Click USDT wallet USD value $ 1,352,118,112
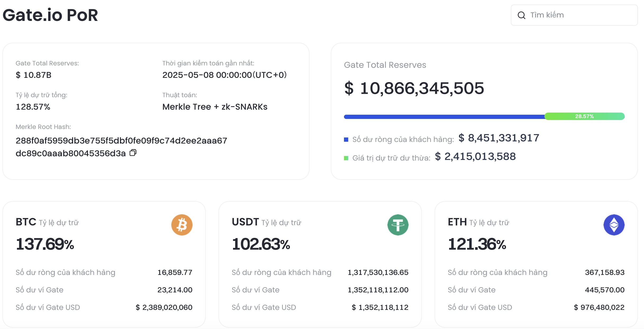The image size is (644, 329). coord(380,307)
